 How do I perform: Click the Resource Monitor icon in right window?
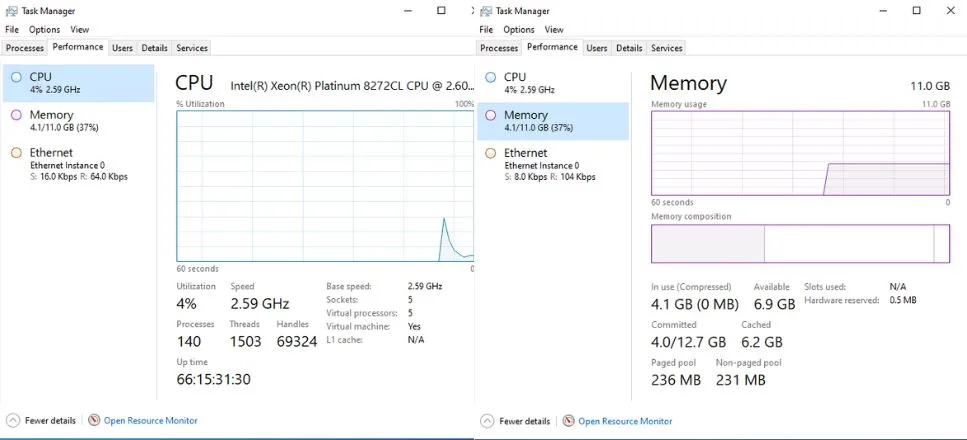[569, 421]
